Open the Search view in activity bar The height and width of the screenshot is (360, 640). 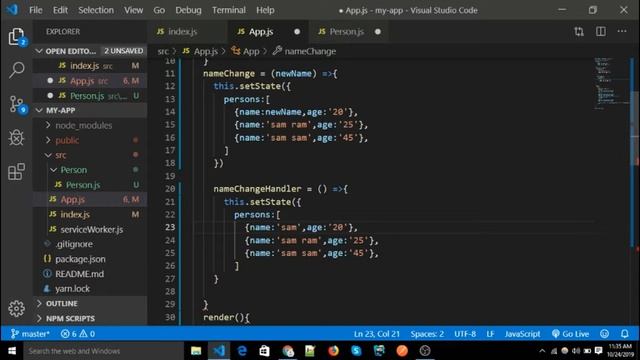click(16, 70)
